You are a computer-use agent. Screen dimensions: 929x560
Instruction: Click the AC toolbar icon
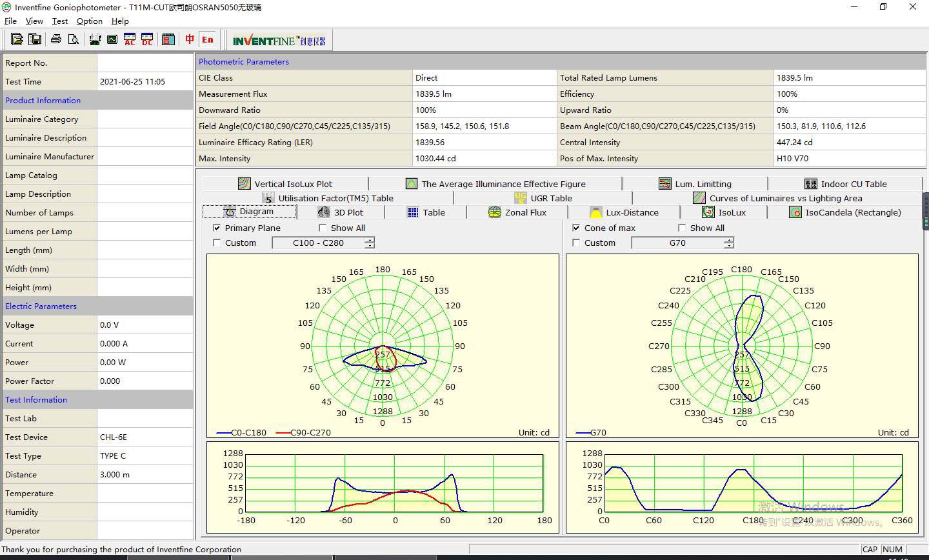click(130, 39)
